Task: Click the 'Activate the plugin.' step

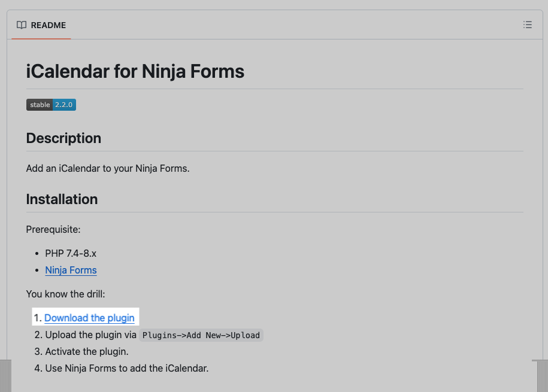Action: (87, 351)
